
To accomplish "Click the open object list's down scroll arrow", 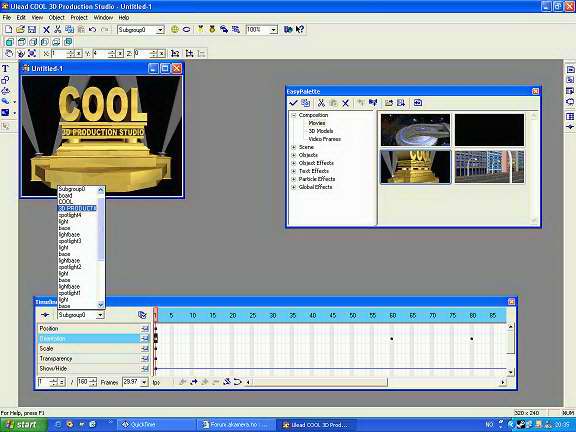I will (101, 305).
